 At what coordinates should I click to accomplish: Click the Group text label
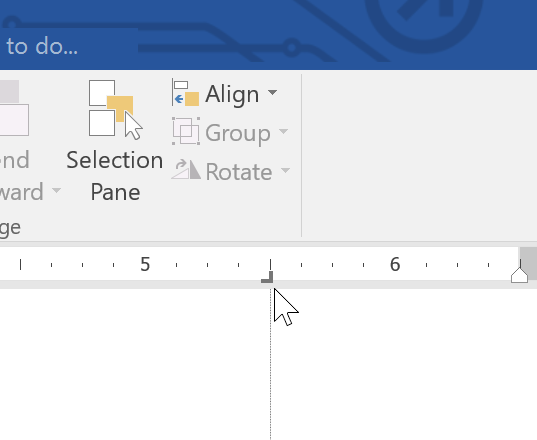238,133
